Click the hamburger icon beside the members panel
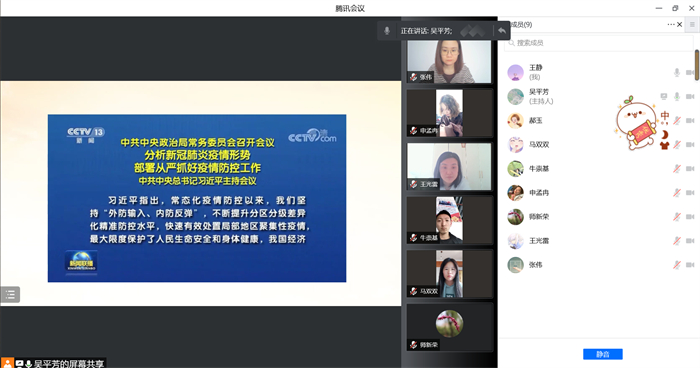This screenshot has width=700, height=368. (x=692, y=25)
